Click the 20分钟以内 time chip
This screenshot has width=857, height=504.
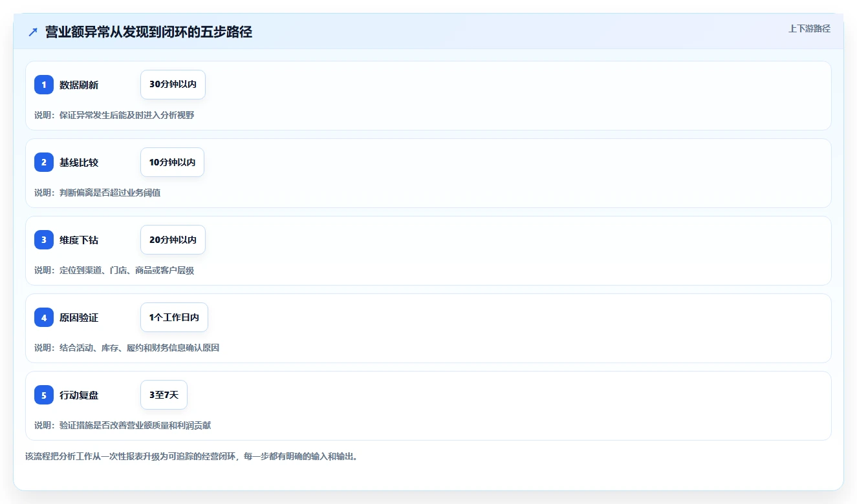(x=173, y=240)
